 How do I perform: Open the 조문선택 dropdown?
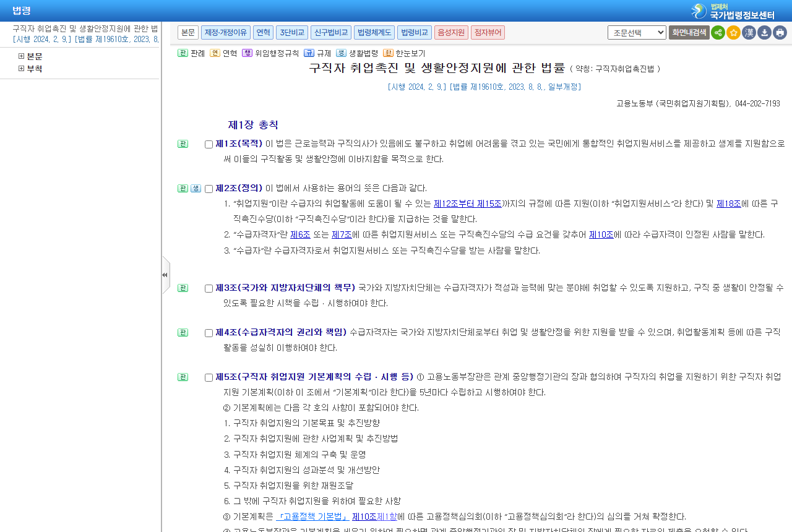(x=637, y=32)
